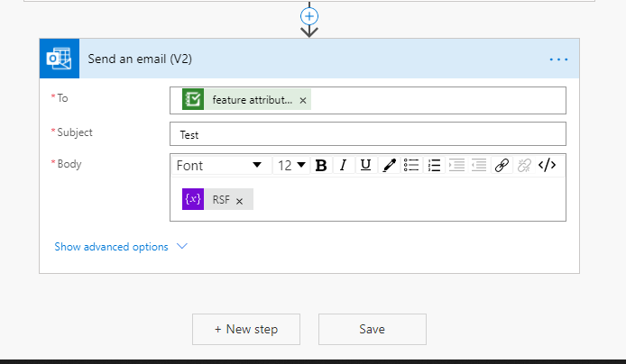Click the Subject field containing Test

tap(367, 134)
